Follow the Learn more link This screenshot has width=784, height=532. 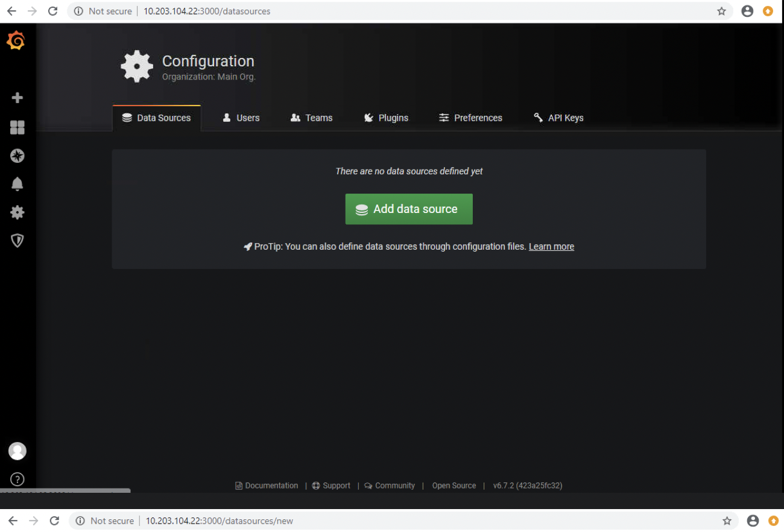(x=551, y=246)
